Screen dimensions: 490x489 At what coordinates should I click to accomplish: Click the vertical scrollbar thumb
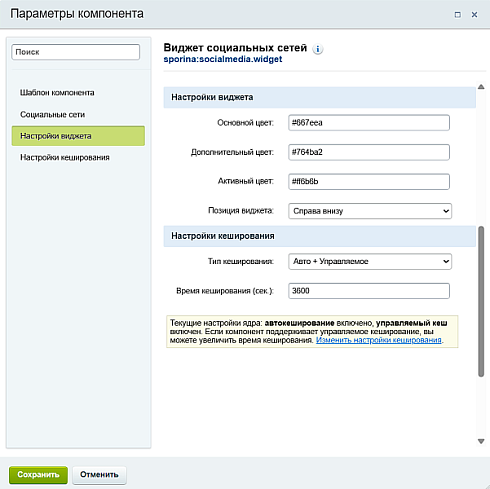pyautogui.click(x=481, y=302)
